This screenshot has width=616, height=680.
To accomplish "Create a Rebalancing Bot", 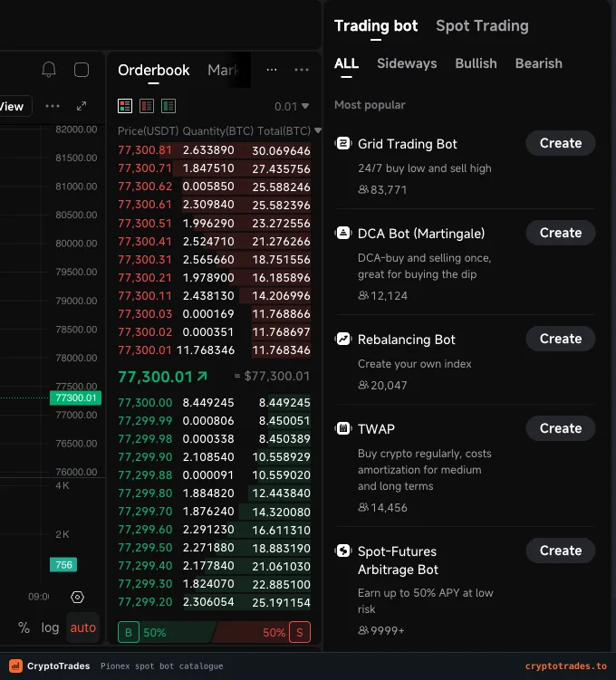I will (561, 339).
